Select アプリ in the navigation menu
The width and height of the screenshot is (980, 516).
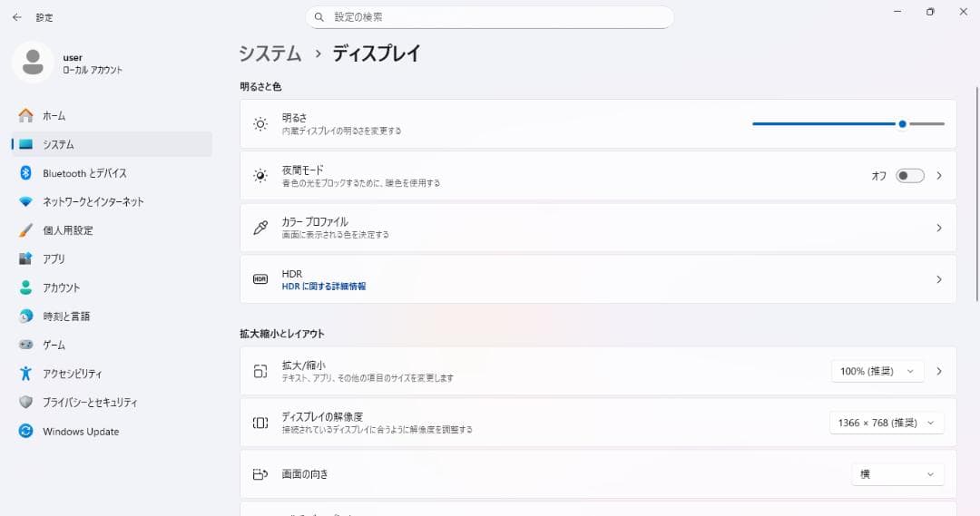tap(54, 259)
